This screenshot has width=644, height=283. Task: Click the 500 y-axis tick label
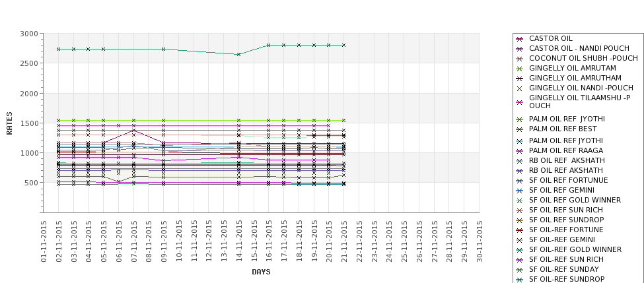pos(31,183)
